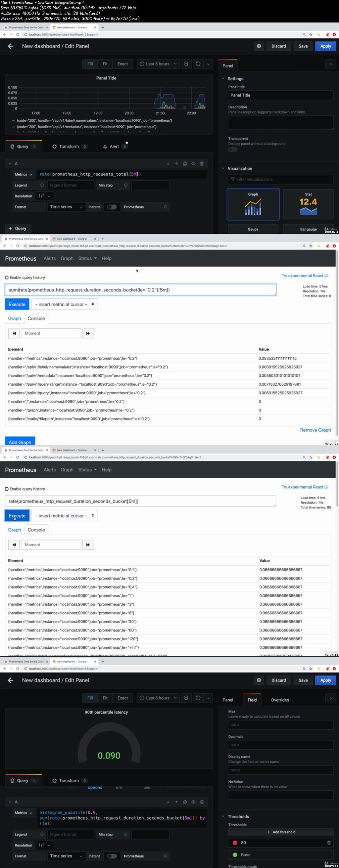Rewind the evaluation time on the 80-series Prometheus page
The height and width of the screenshot is (868, 339).
[14, 544]
